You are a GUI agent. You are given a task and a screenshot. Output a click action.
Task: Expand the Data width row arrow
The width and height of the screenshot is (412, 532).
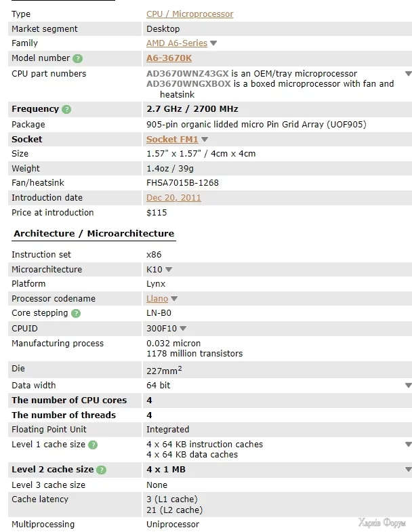point(408,386)
